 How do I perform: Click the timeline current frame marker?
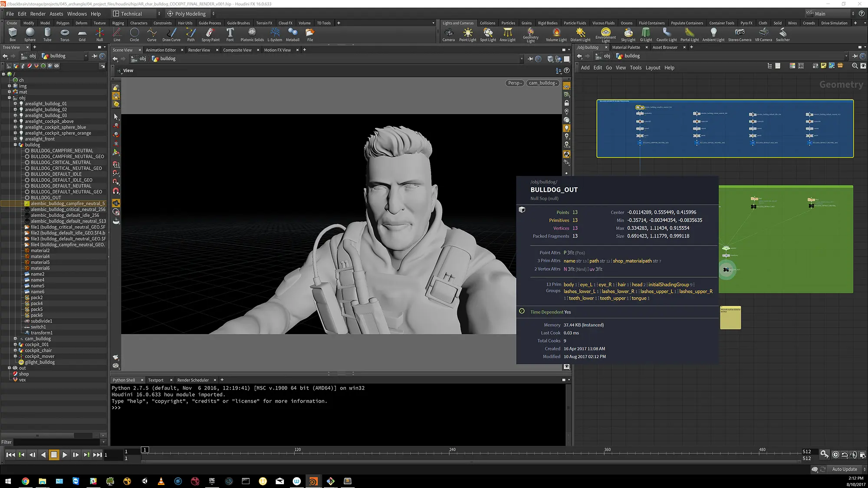[145, 450]
